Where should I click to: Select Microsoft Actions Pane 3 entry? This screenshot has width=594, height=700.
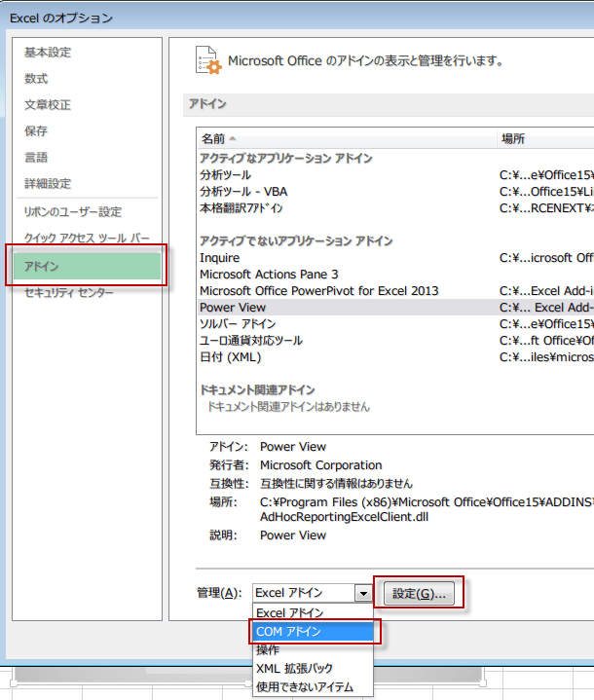395,275
